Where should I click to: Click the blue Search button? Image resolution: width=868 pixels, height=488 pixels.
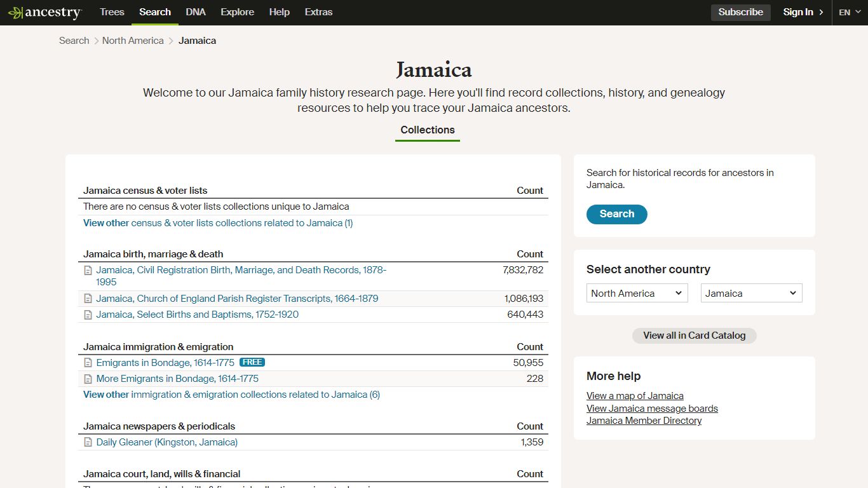click(x=617, y=214)
